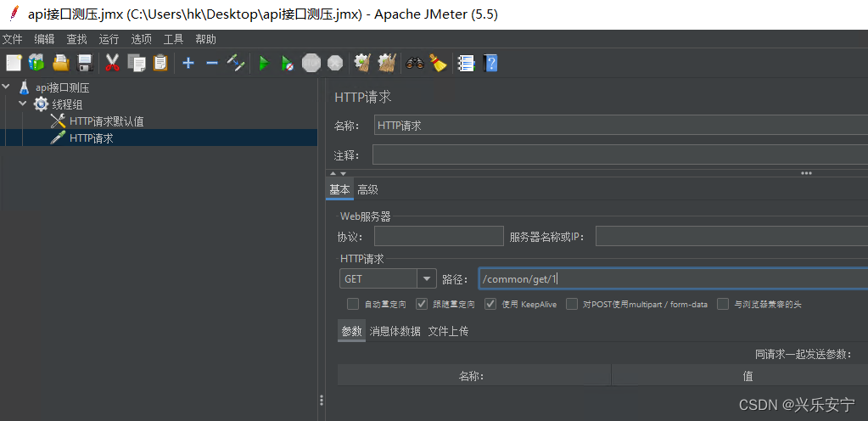Enable the 自动重定向 checkbox
The image size is (868, 421).
[x=353, y=304]
